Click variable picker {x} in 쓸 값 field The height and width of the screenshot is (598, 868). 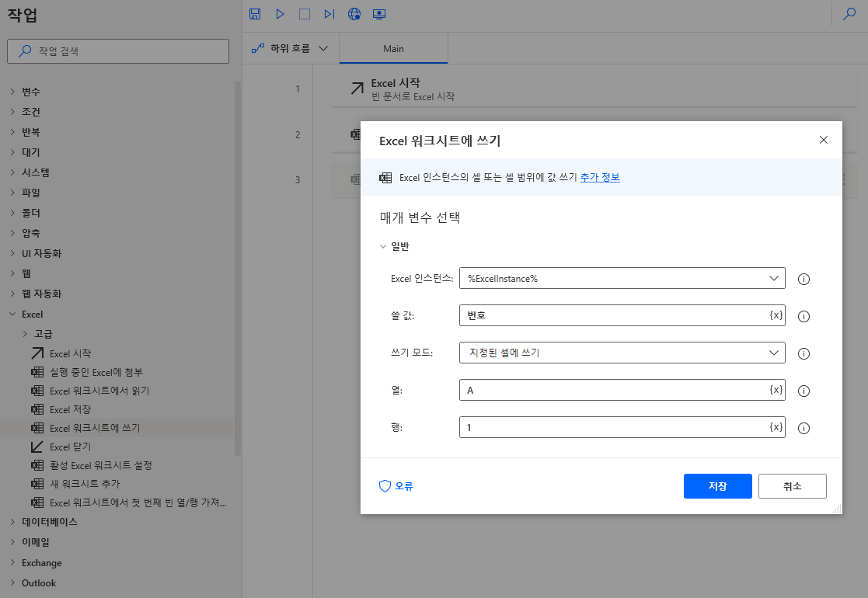point(776,315)
